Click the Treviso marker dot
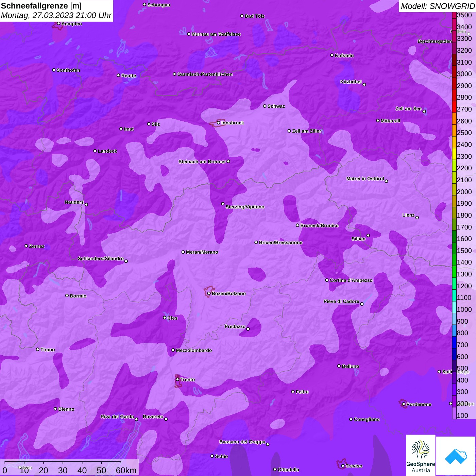This screenshot has height=476, width=476. pyautogui.click(x=343, y=466)
